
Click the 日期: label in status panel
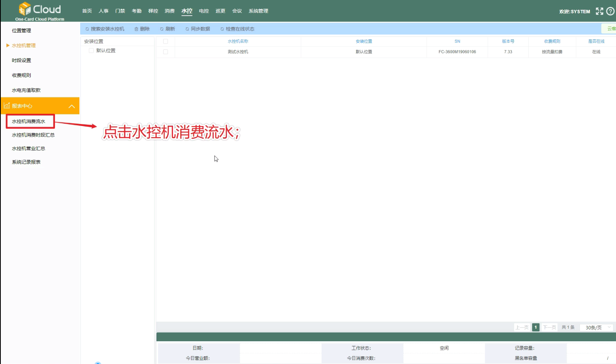(x=198, y=348)
